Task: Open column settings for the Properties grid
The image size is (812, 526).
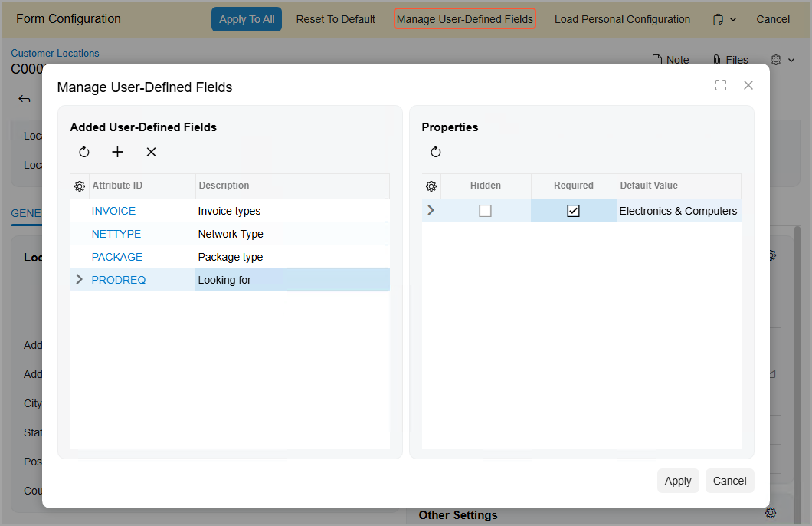Action: 431,186
